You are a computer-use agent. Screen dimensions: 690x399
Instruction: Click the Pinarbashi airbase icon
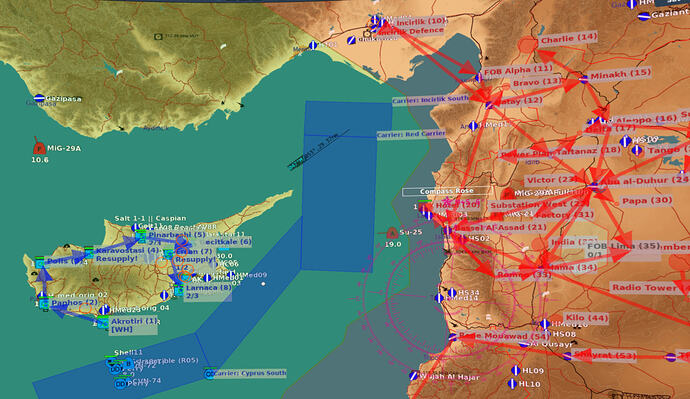click(x=141, y=236)
